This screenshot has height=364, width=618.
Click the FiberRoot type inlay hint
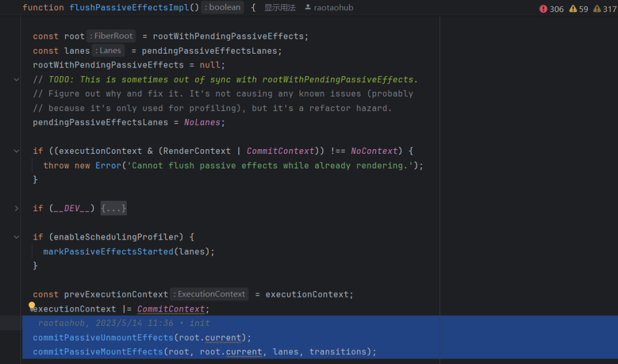(x=112, y=36)
